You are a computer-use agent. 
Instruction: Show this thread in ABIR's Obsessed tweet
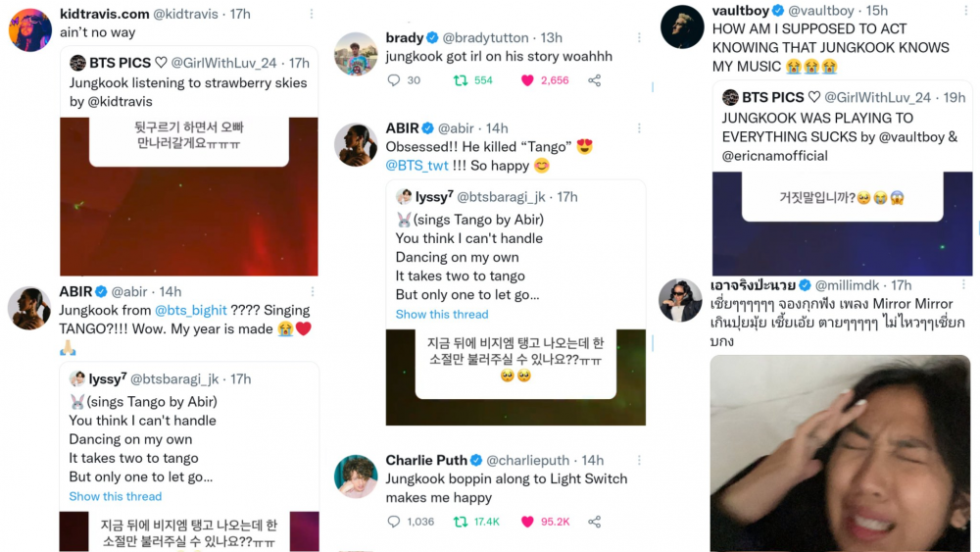tap(442, 315)
